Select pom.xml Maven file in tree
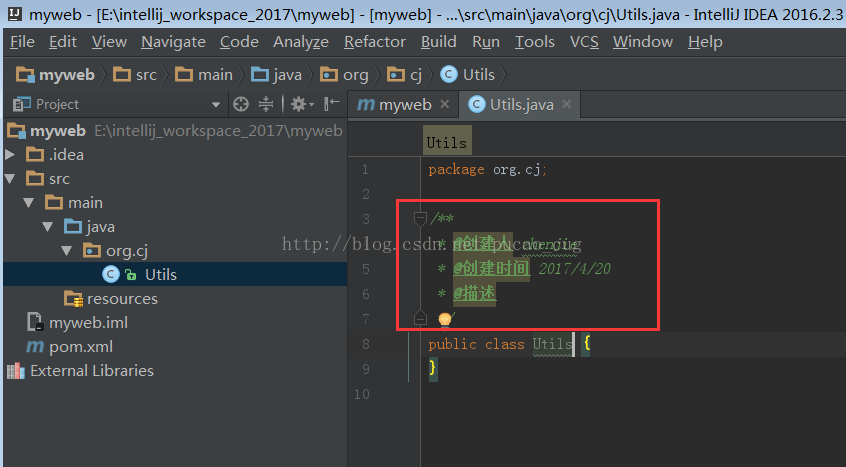This screenshot has width=846, height=467. coord(80,346)
